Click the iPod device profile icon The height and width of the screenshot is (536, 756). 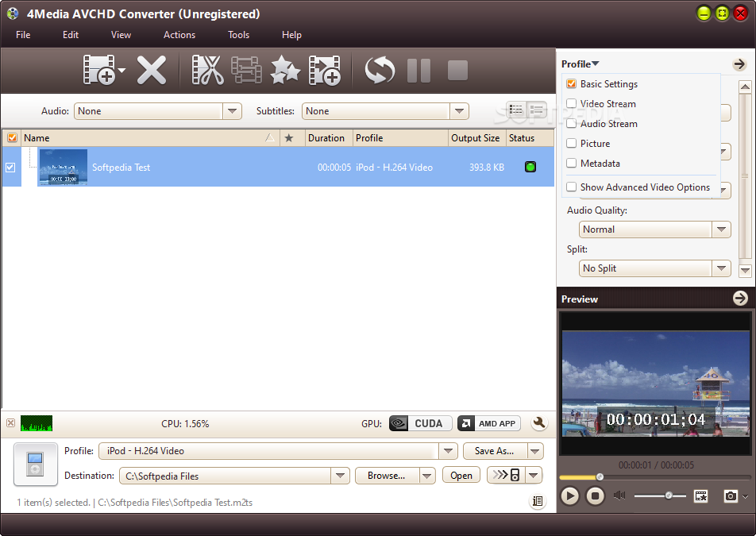click(x=36, y=464)
